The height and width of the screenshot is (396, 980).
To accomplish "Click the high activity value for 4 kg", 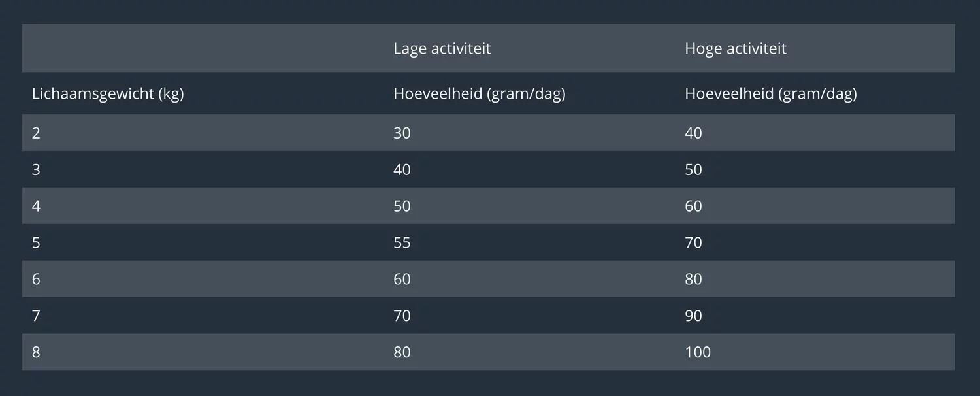I will pyautogui.click(x=693, y=206).
